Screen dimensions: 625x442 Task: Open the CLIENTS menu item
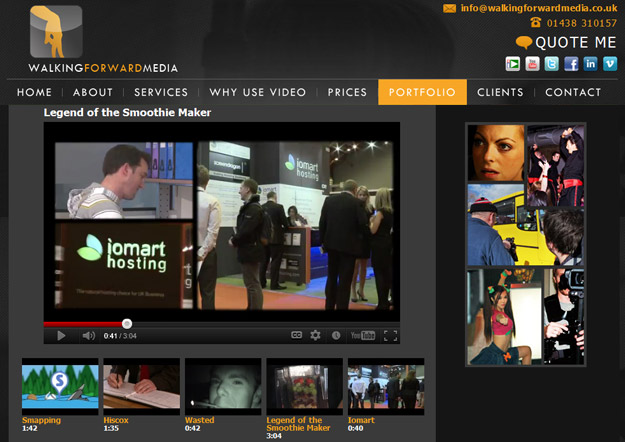point(500,92)
